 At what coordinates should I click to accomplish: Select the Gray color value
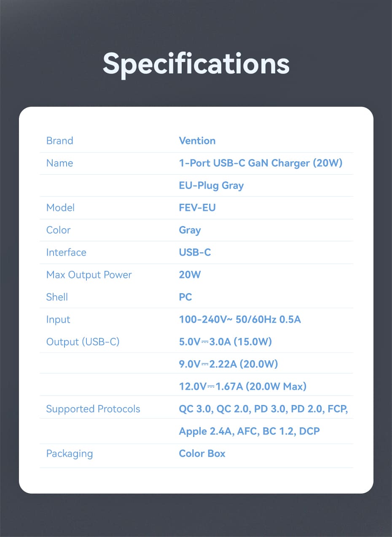(x=190, y=230)
